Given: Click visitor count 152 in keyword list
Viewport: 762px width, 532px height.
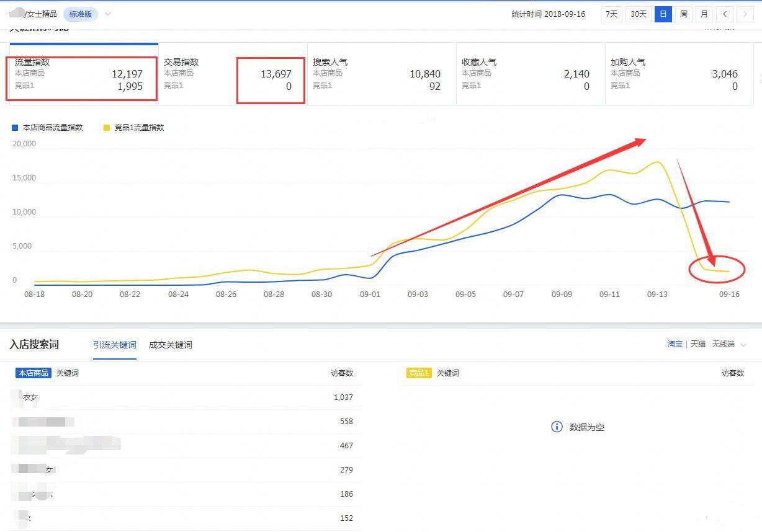Looking at the screenshot, I should pos(346,518).
